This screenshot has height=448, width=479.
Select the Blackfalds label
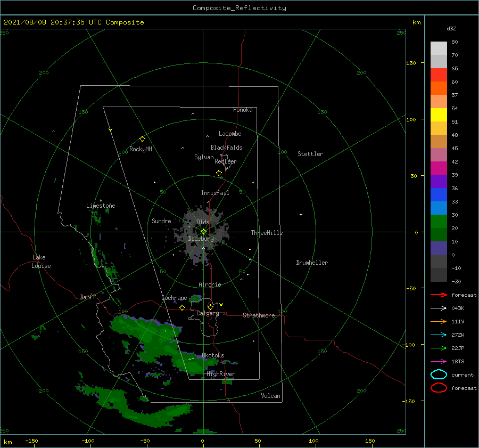226,148
